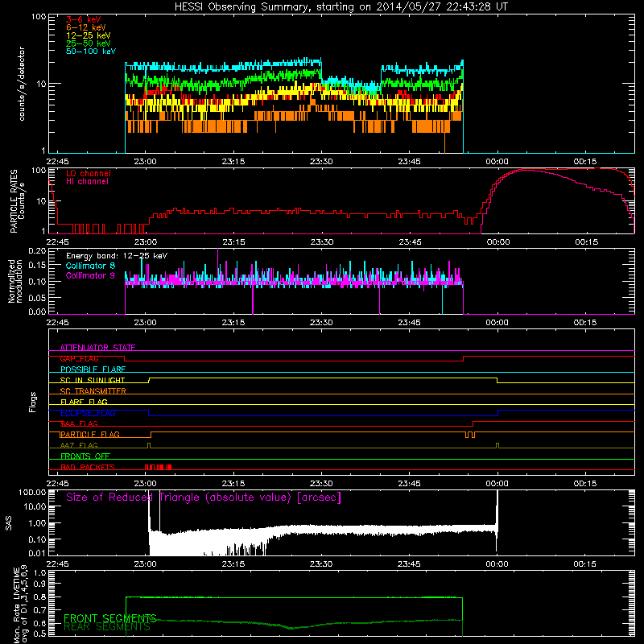Screen dimensions: 644x644
Task: Click the counts/s/detector axis label
Action: click(x=22, y=84)
